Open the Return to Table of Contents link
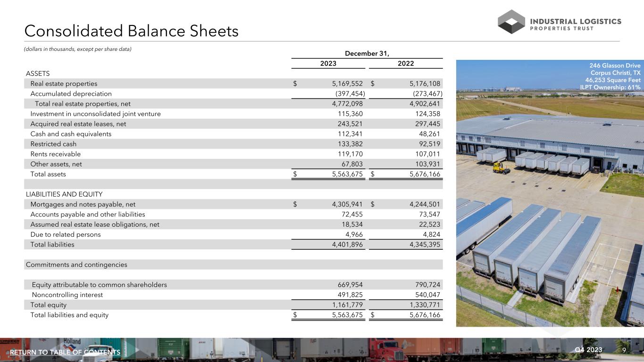 [x=65, y=353]
